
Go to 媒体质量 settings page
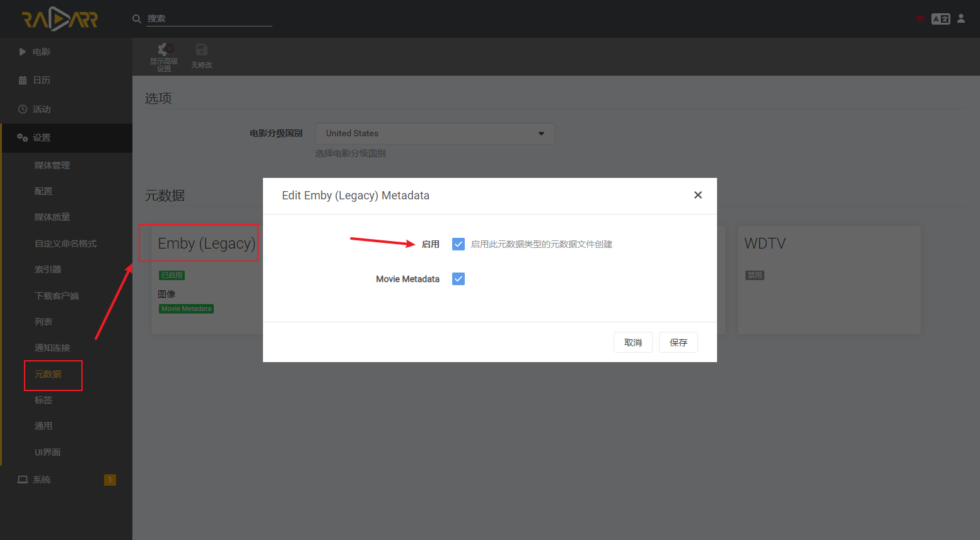pos(52,217)
